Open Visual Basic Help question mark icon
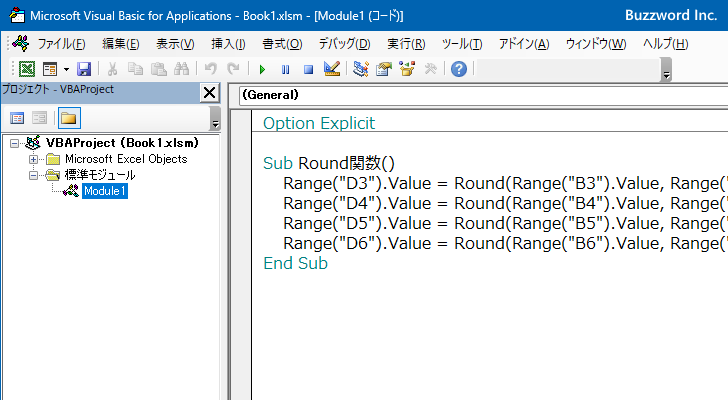This screenshot has height=400, width=728. tap(459, 69)
